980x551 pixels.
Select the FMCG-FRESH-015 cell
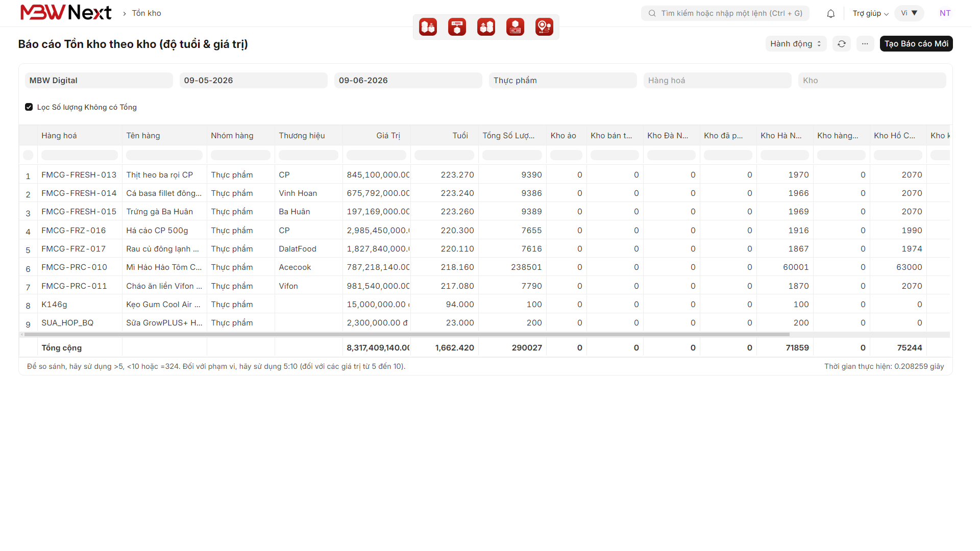(x=79, y=212)
